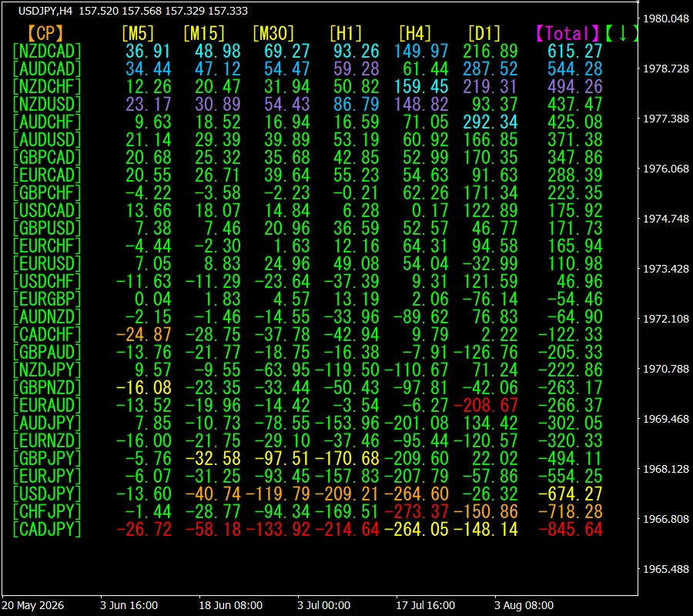Click the EURAUD pair label
The image size is (693, 616).
tap(47, 405)
